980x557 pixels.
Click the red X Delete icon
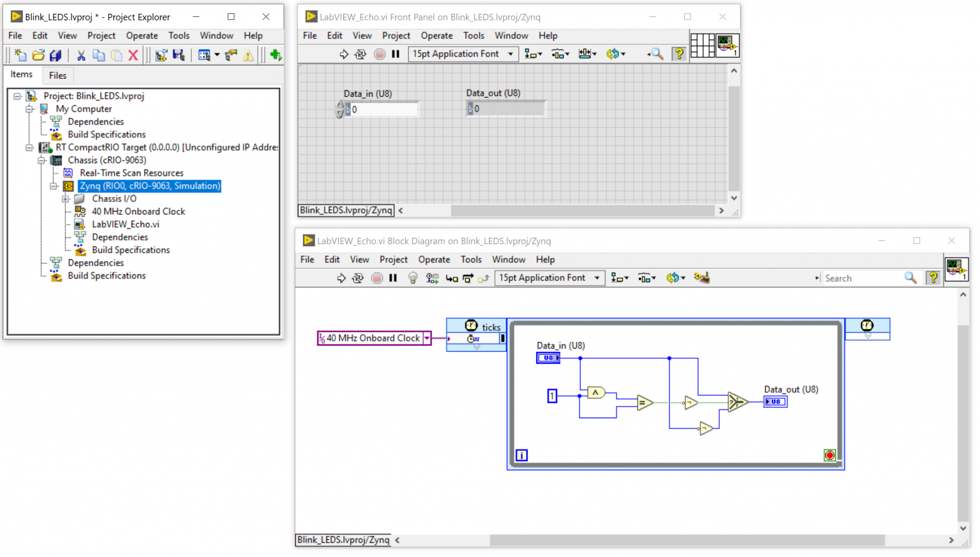[x=134, y=56]
